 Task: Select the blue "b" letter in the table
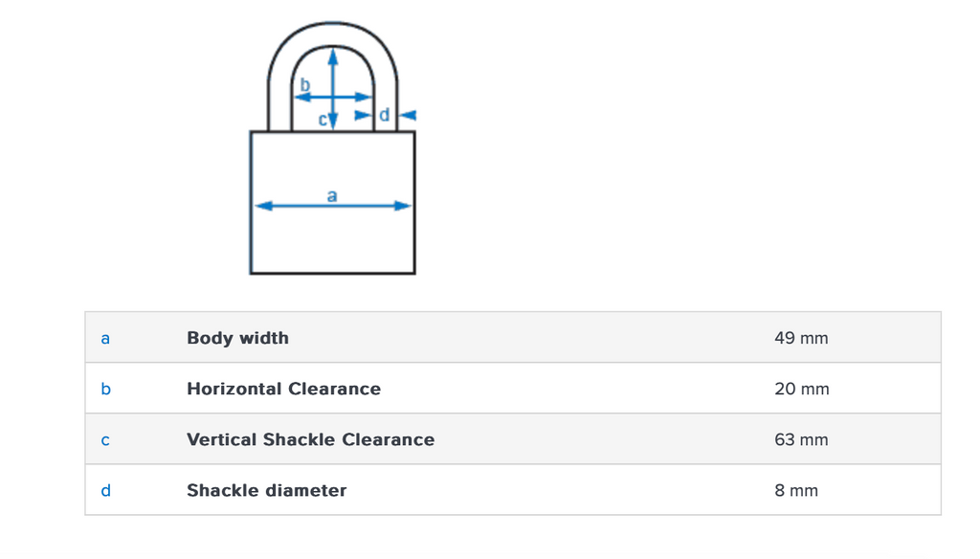[105, 389]
